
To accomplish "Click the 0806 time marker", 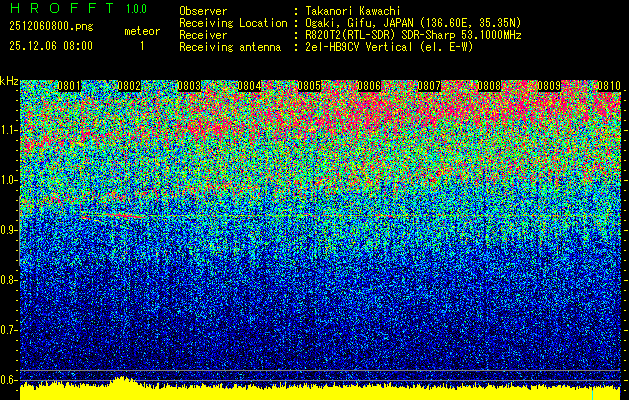I will click(369, 86).
